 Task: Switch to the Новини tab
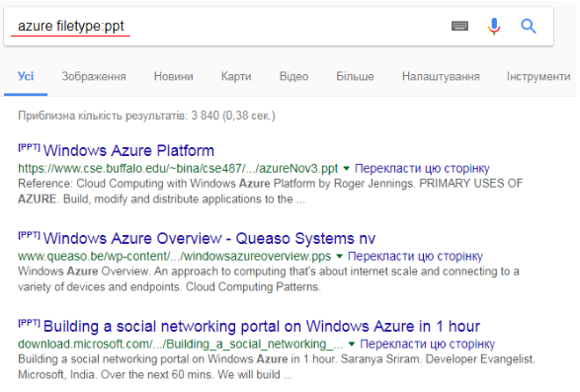click(174, 77)
